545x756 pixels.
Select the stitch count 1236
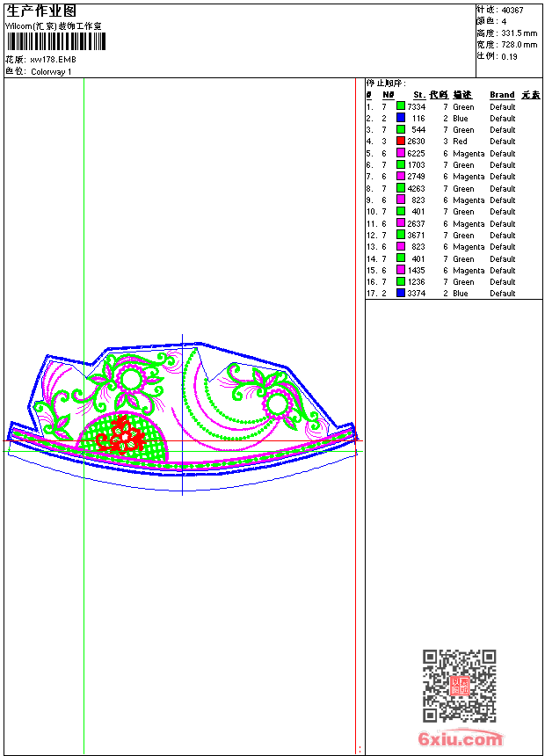pyautogui.click(x=417, y=282)
